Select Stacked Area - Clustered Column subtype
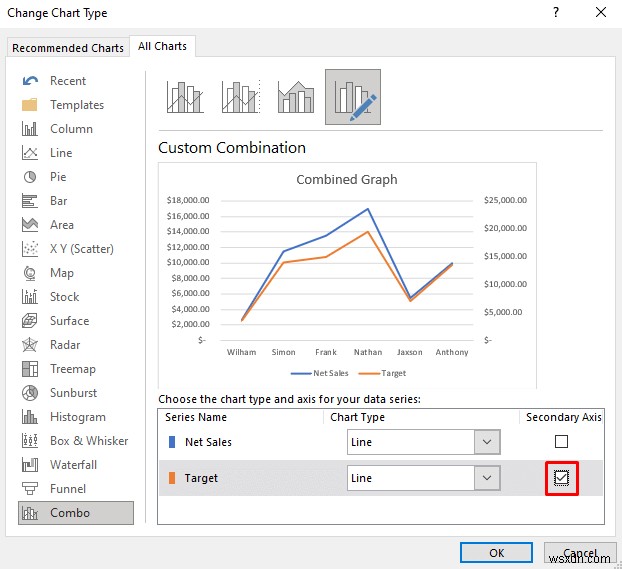Image resolution: width=622 pixels, height=569 pixels. pyautogui.click(x=296, y=97)
